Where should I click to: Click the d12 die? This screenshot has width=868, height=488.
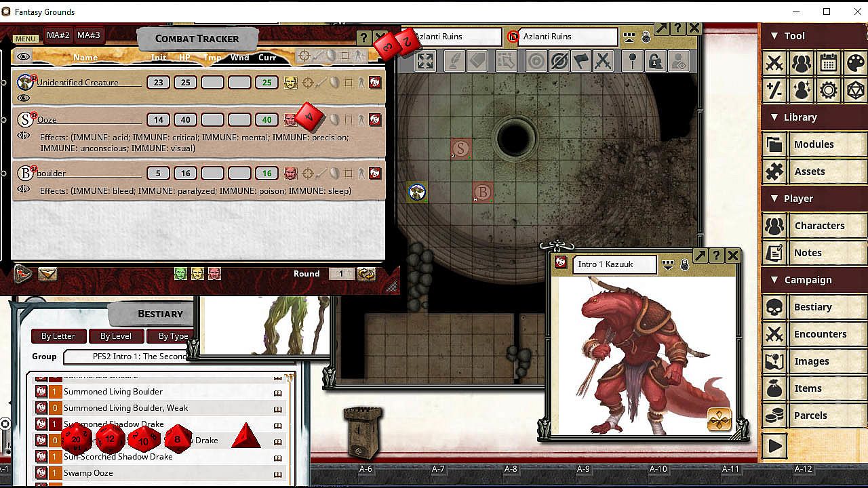pyautogui.click(x=110, y=439)
